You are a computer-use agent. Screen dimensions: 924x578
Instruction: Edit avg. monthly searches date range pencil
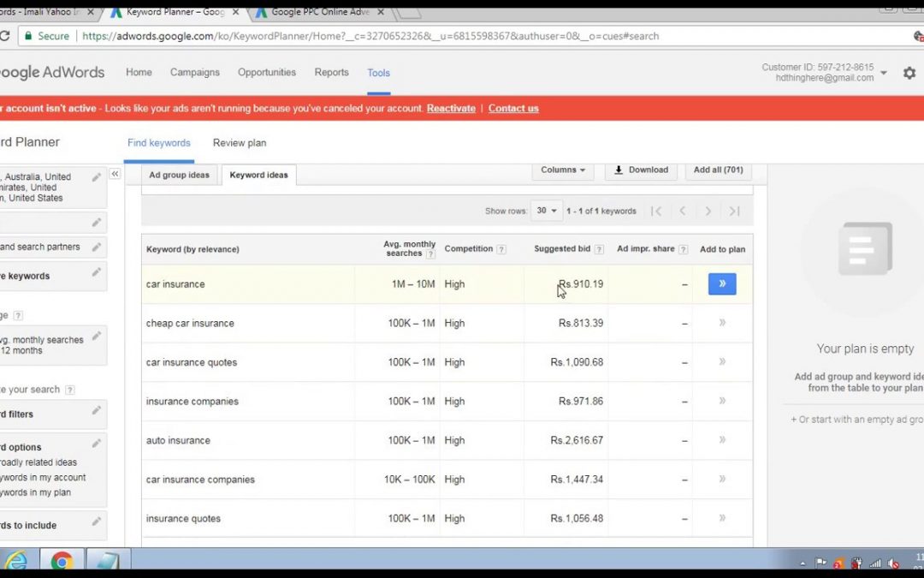pos(96,337)
